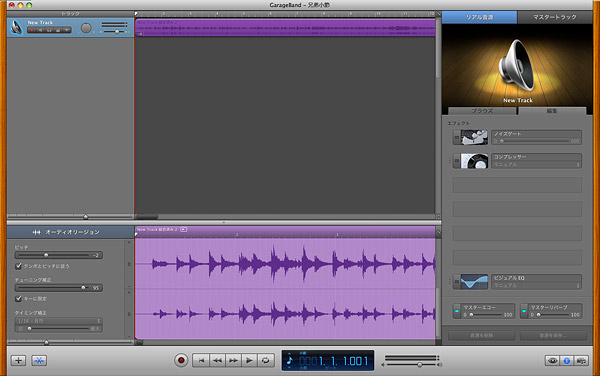Lock the New Track
This screenshot has height=376, width=600.
point(58,30)
